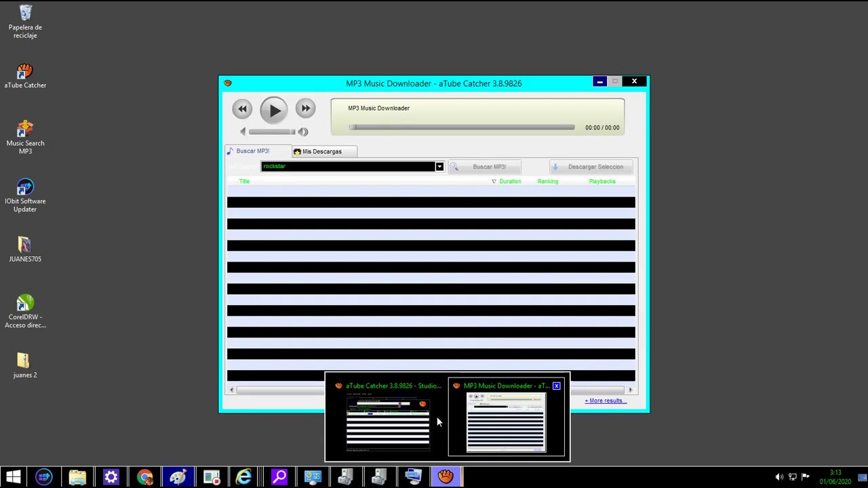Open the purple magnifier search taskbar icon

pyautogui.click(x=278, y=477)
